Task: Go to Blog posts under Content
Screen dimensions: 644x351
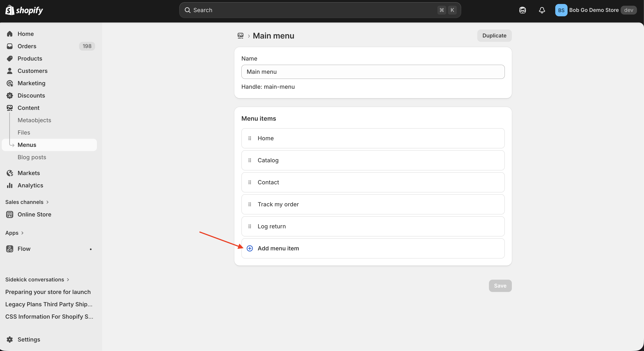Action: tap(32, 157)
